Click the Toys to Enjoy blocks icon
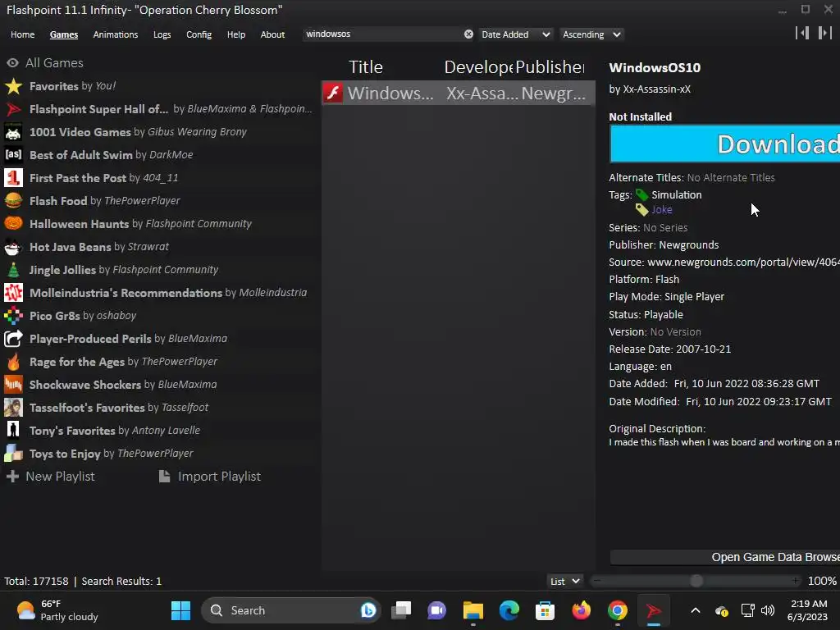 point(13,454)
